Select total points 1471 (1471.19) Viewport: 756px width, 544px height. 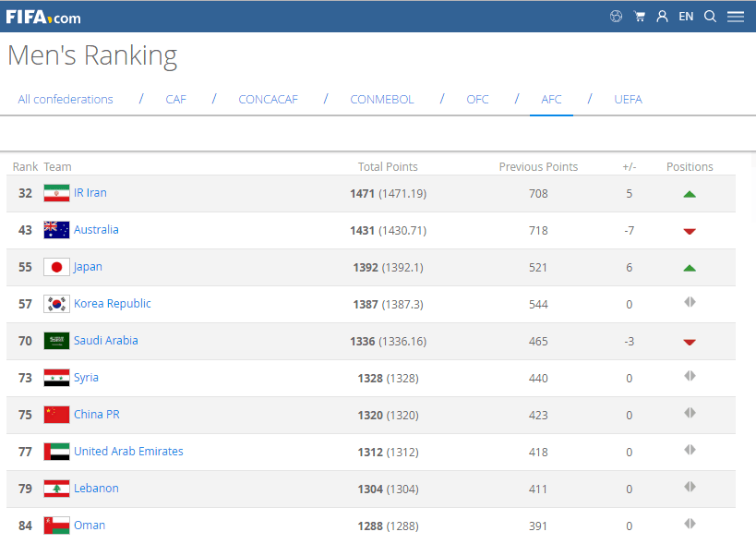click(x=388, y=193)
